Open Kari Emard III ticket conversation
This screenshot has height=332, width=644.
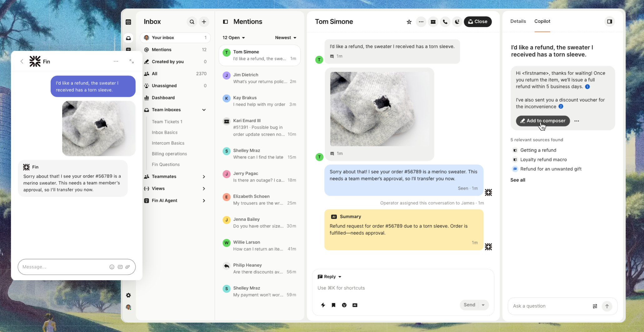pyautogui.click(x=260, y=127)
